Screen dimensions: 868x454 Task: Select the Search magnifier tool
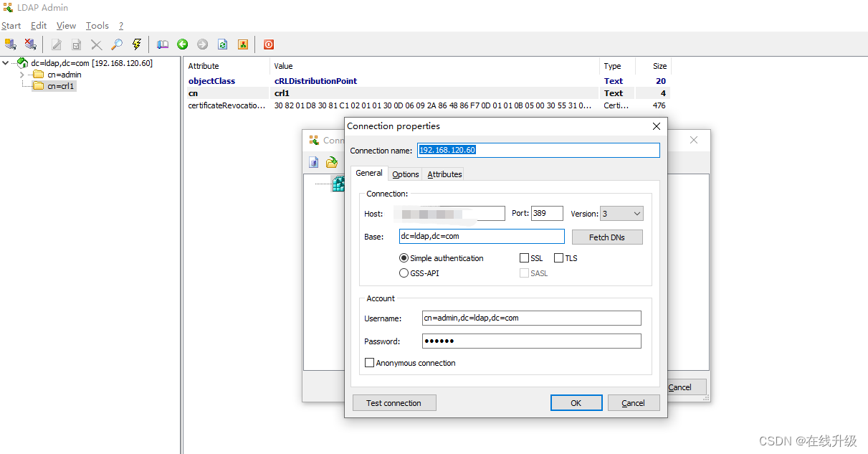pyautogui.click(x=116, y=44)
